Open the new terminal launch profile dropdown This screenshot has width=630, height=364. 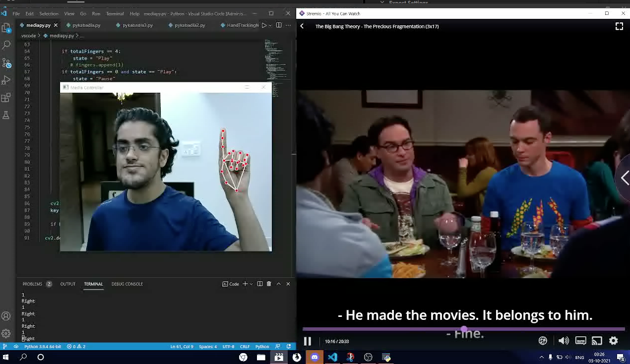[251, 284]
